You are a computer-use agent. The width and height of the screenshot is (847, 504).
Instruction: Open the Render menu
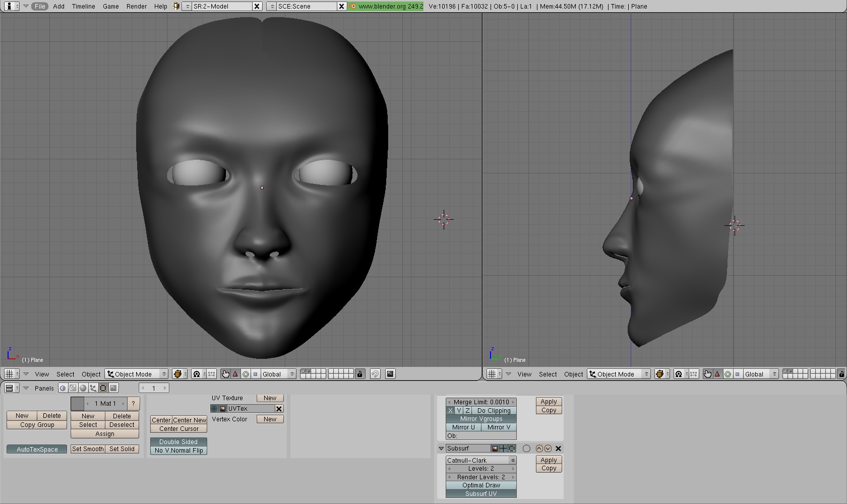[x=136, y=7]
